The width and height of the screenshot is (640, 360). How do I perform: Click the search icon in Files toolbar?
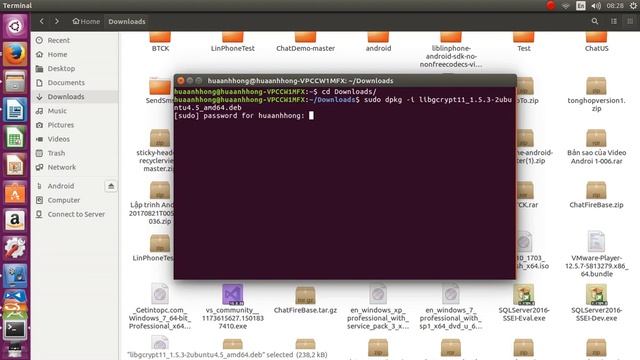(595, 21)
